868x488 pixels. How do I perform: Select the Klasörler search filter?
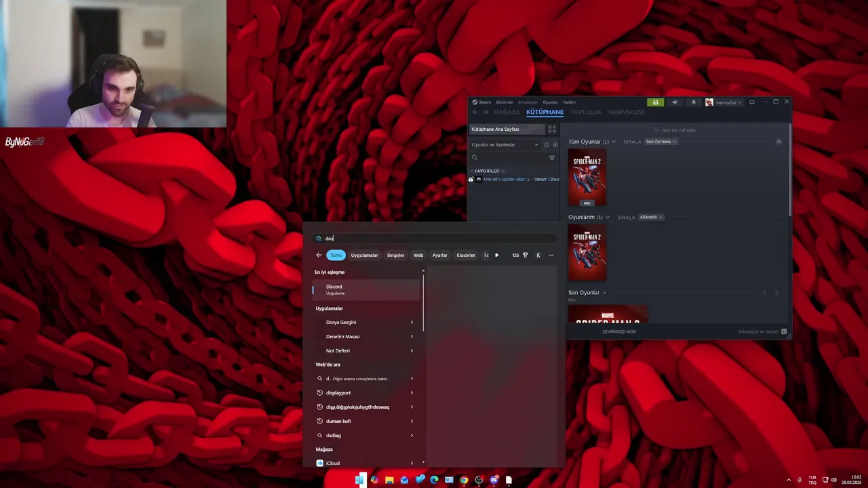[466, 256]
